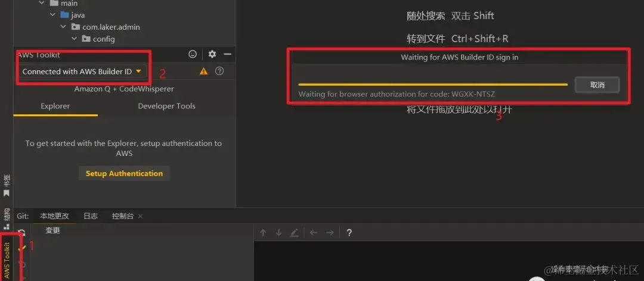The width and height of the screenshot is (644, 281).
Task: Switch to the 日志 Git tab
Action: point(91,216)
